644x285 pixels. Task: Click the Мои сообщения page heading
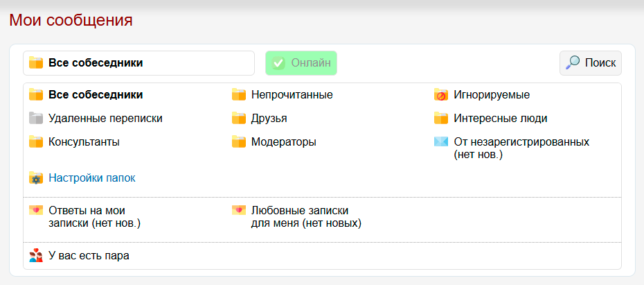(x=71, y=19)
